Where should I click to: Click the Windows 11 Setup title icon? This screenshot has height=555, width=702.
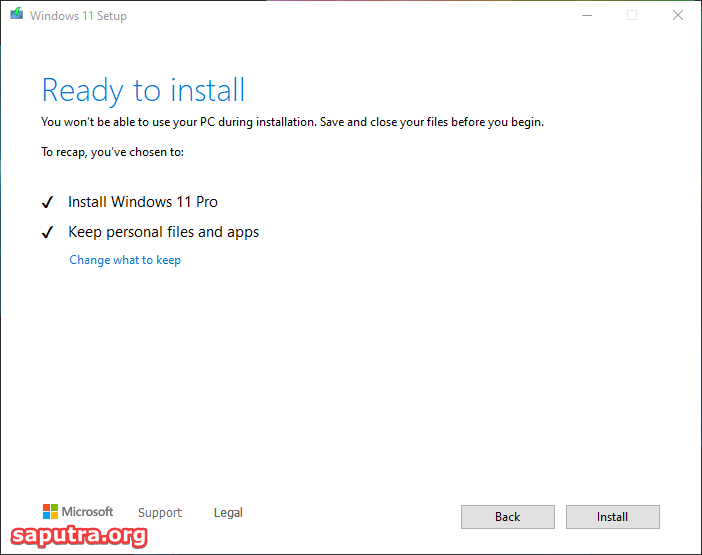(17, 14)
